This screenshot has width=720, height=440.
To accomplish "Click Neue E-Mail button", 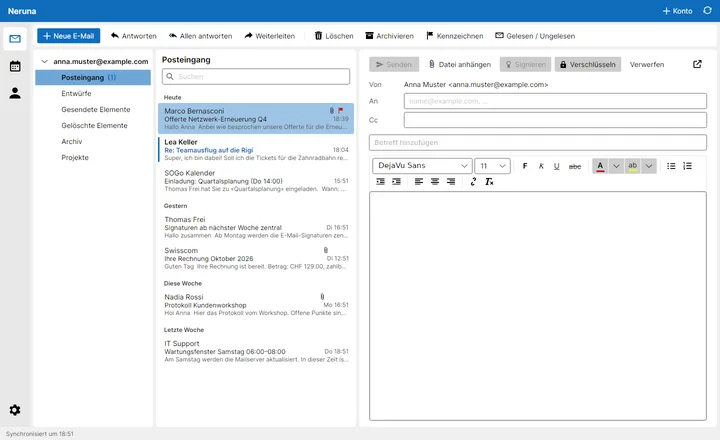I will click(x=68, y=36).
